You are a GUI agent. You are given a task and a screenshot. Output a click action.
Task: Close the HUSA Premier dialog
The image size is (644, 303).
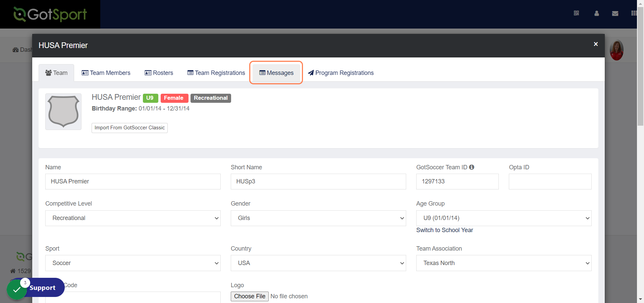[x=596, y=44]
